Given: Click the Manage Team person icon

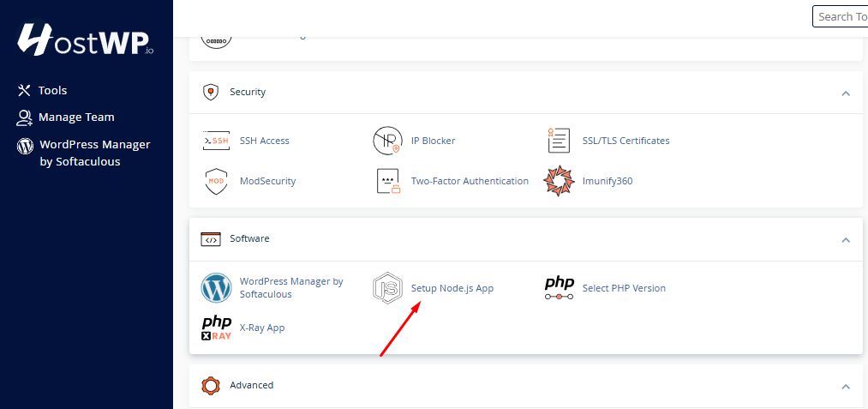Looking at the screenshot, I should click(24, 117).
